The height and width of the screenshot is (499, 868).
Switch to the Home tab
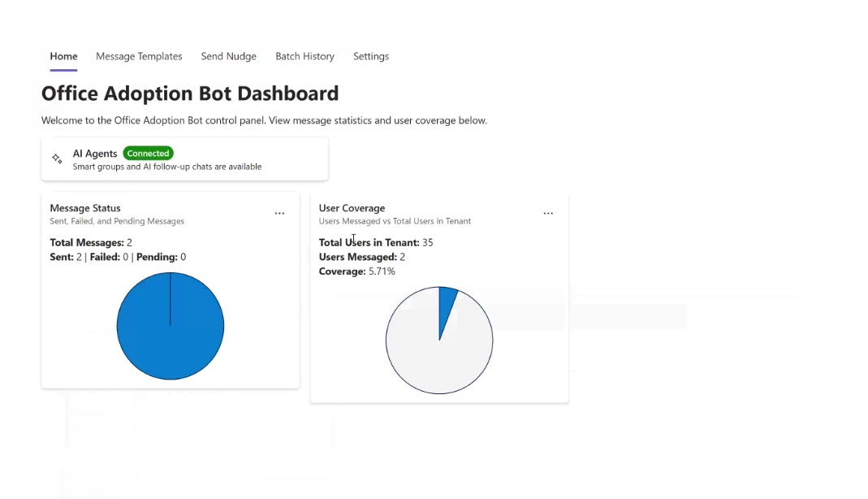click(x=63, y=56)
